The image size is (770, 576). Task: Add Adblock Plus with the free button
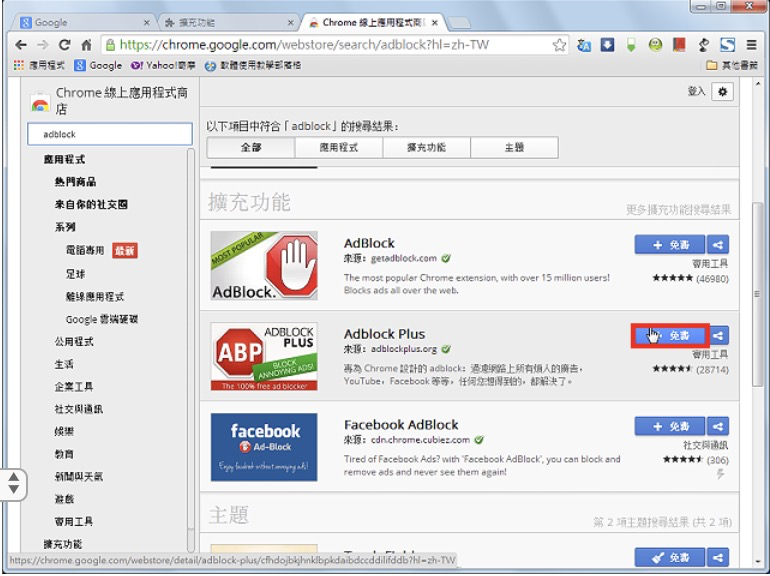[x=670, y=335]
